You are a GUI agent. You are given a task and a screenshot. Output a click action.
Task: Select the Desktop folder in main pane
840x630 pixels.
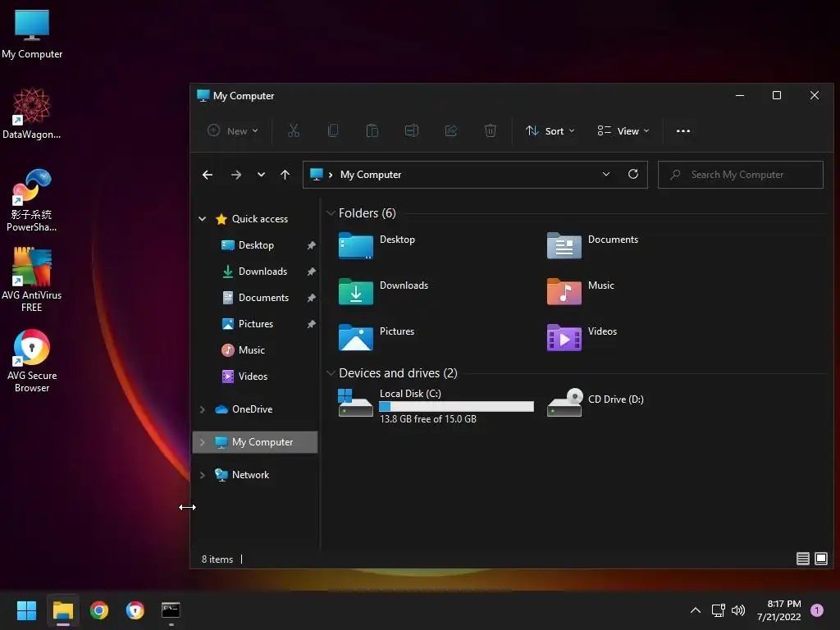pos(377,246)
